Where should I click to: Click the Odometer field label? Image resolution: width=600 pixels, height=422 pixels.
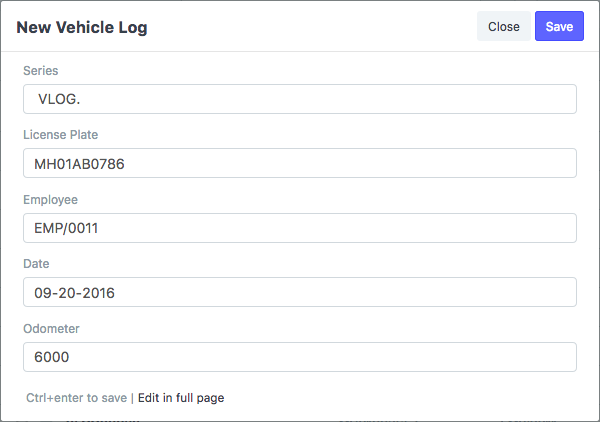click(51, 328)
